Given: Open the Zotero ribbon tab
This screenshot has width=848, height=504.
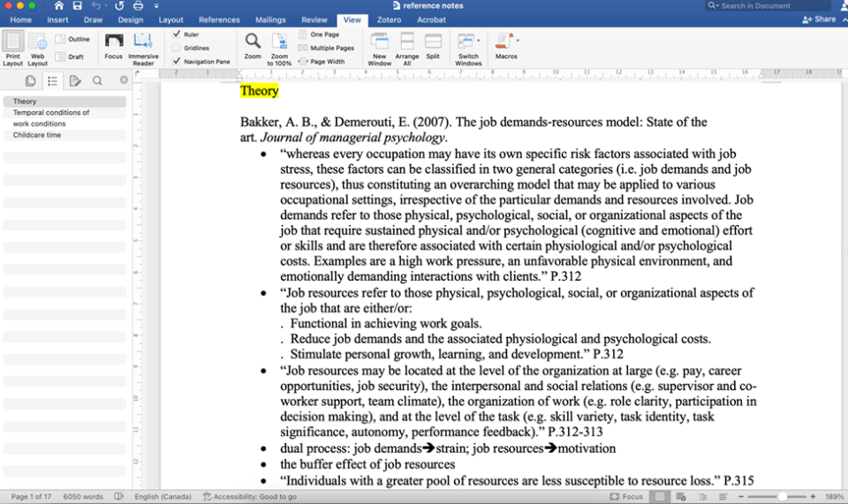Looking at the screenshot, I should tap(390, 19).
